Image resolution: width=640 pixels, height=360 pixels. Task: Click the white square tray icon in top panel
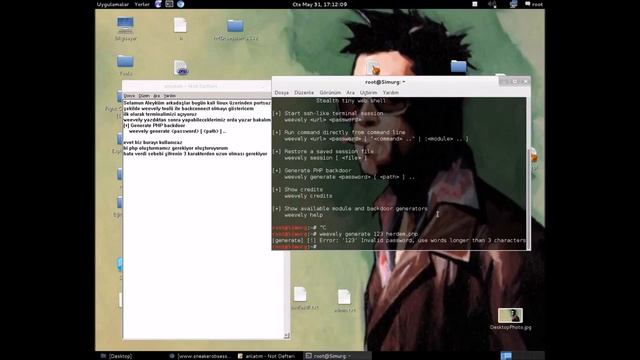click(x=475, y=4)
